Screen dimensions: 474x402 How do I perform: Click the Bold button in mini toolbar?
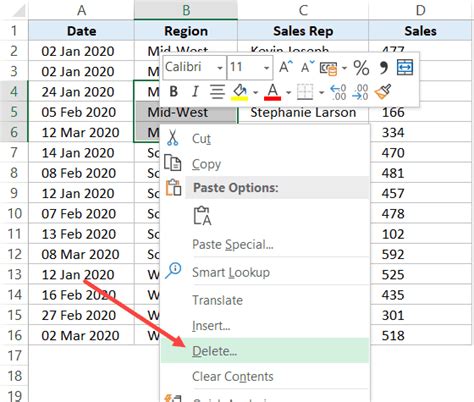pyautogui.click(x=173, y=91)
